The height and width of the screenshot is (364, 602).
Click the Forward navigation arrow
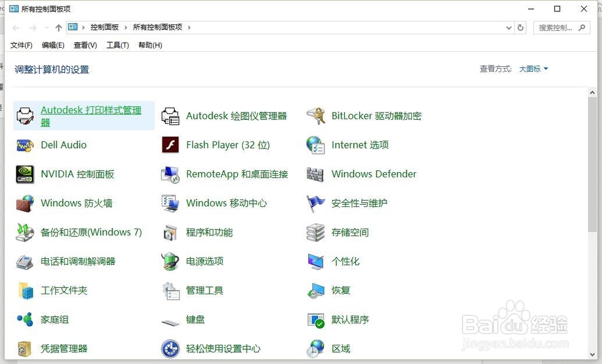pos(33,28)
